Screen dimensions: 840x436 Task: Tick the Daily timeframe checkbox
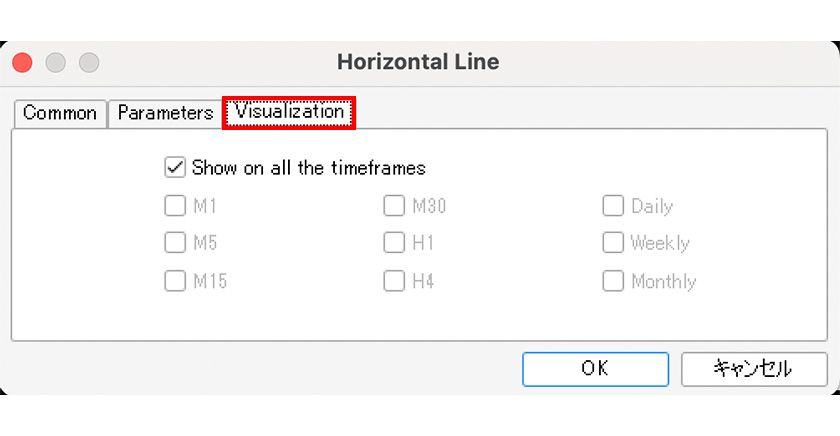click(613, 207)
